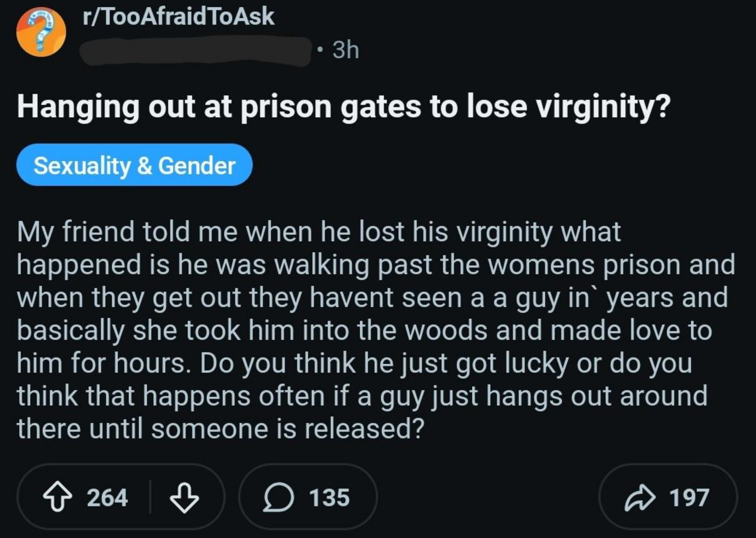This screenshot has height=538, width=756.
Task: Click the 197 share count
Action: pos(689,497)
